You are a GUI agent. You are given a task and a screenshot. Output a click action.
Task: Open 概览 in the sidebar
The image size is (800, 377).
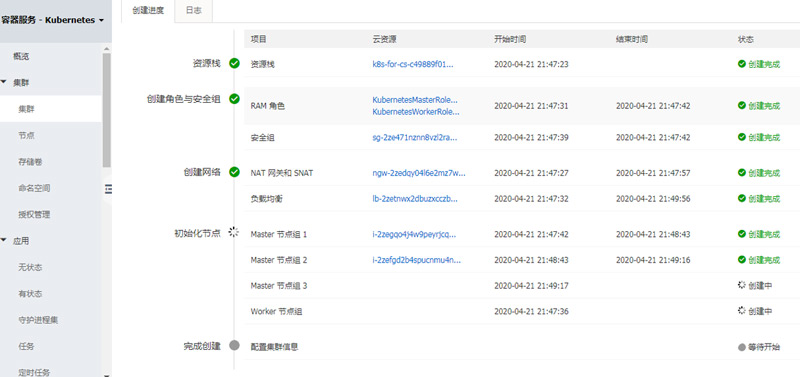point(21,56)
